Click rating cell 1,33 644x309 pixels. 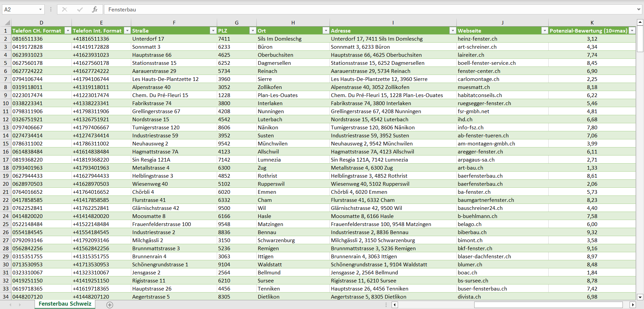click(592, 168)
